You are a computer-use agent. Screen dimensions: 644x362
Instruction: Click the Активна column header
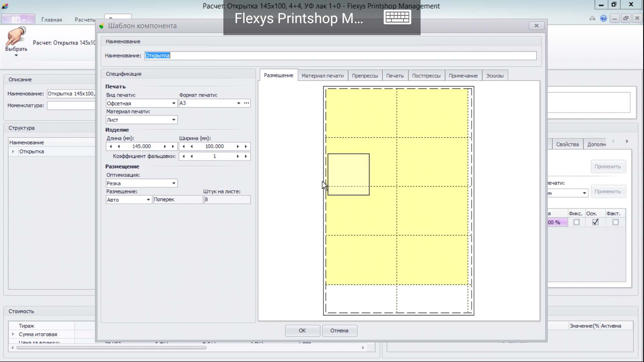click(611, 326)
